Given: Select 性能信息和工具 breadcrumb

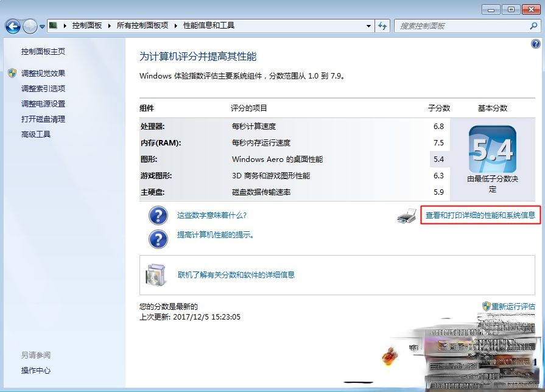Looking at the screenshot, I should (x=209, y=26).
